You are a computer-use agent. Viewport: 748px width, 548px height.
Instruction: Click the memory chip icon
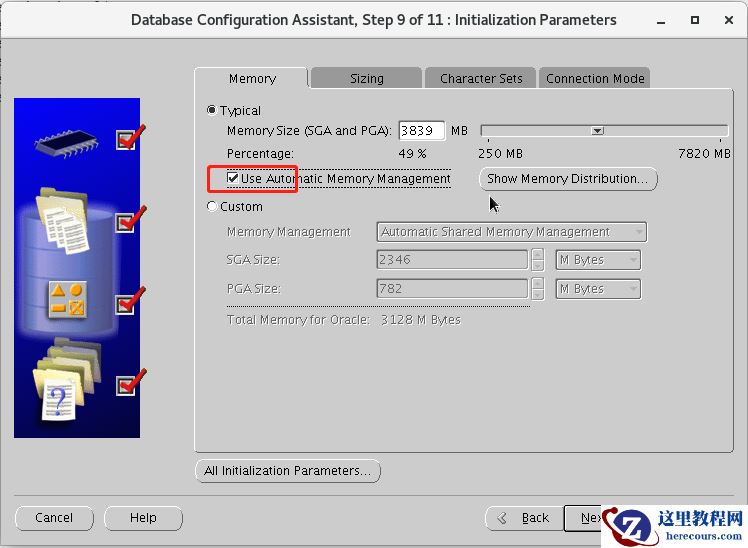(x=66, y=143)
